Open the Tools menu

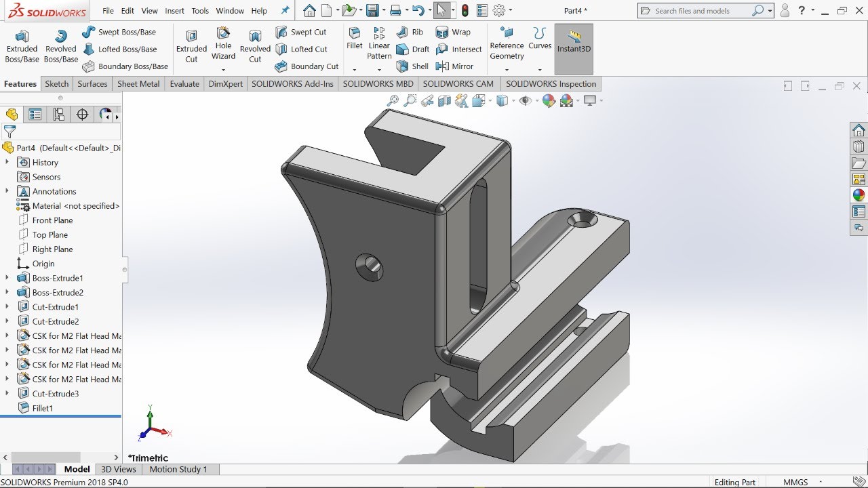200,11
